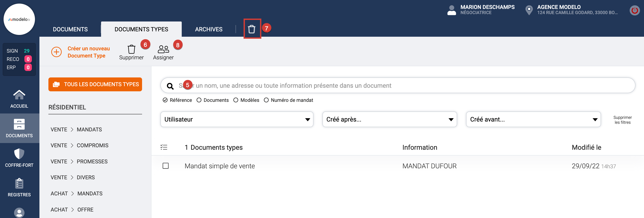The image size is (644, 218).
Task: Check the Mandat simple de vente checkbox
Action: point(166,166)
